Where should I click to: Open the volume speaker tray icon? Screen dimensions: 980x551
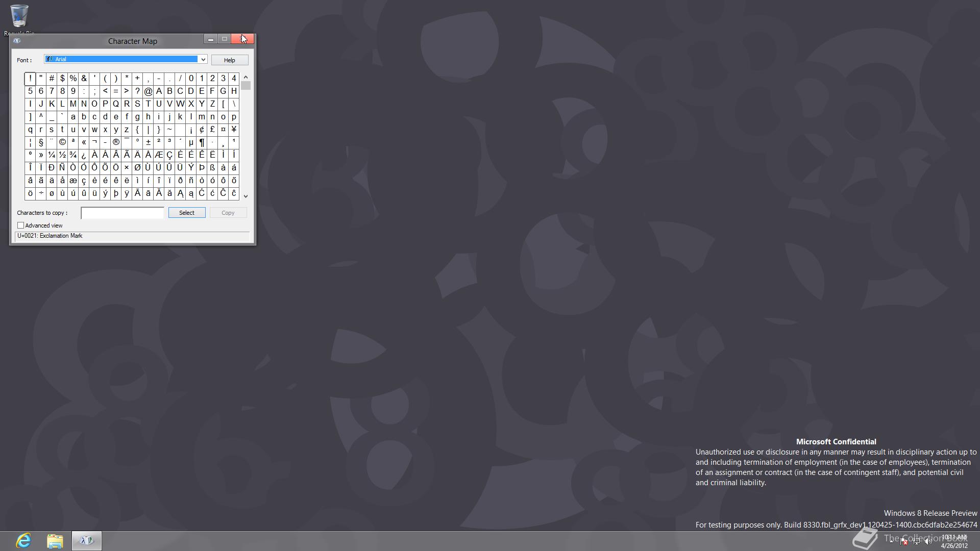click(928, 542)
